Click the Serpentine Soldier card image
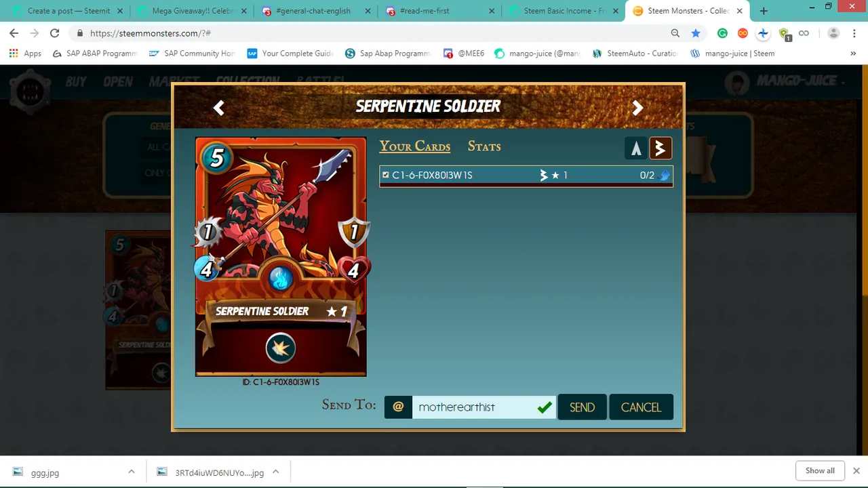The image size is (868, 488). pos(281,256)
